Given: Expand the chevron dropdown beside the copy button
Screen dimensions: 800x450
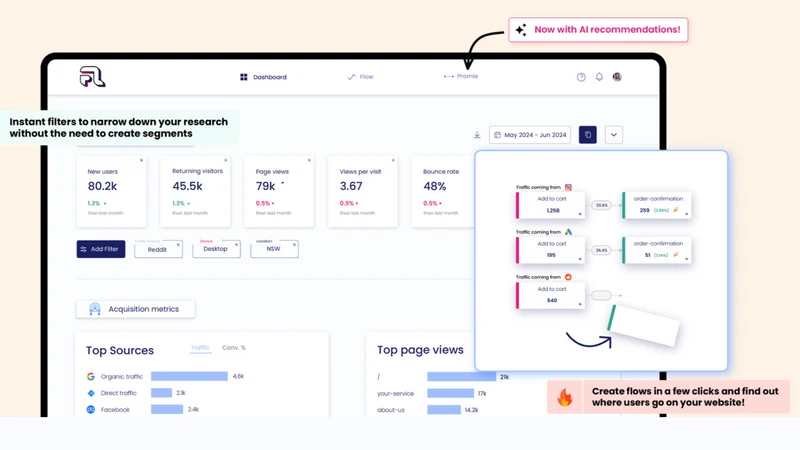Looking at the screenshot, I should [614, 135].
